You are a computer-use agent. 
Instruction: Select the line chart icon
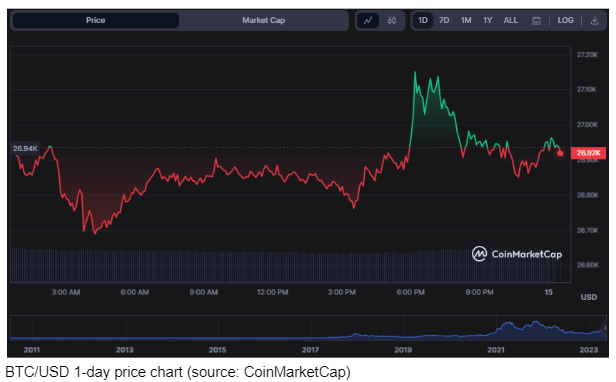tap(368, 20)
